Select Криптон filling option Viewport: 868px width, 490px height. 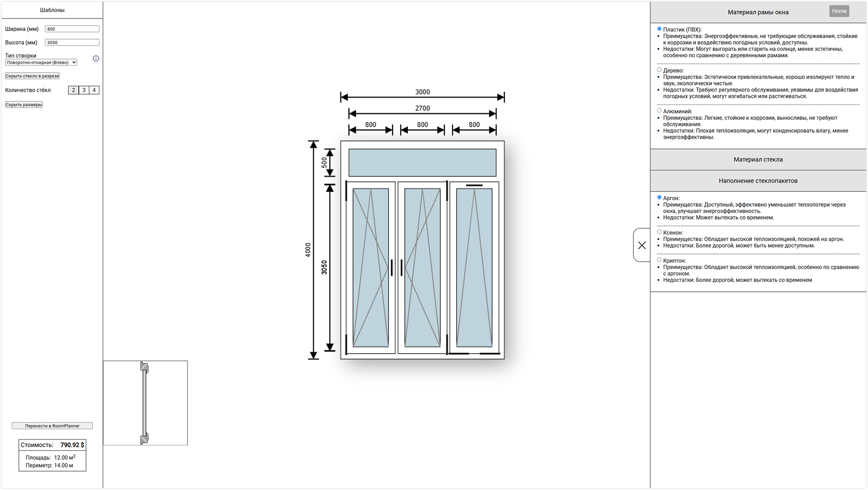coord(659,260)
